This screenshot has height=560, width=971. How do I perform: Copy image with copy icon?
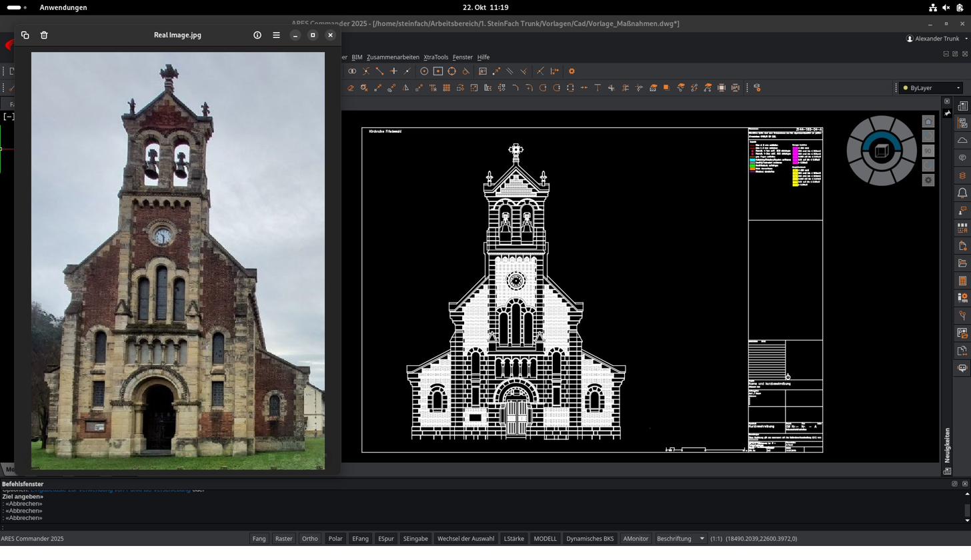pos(25,35)
